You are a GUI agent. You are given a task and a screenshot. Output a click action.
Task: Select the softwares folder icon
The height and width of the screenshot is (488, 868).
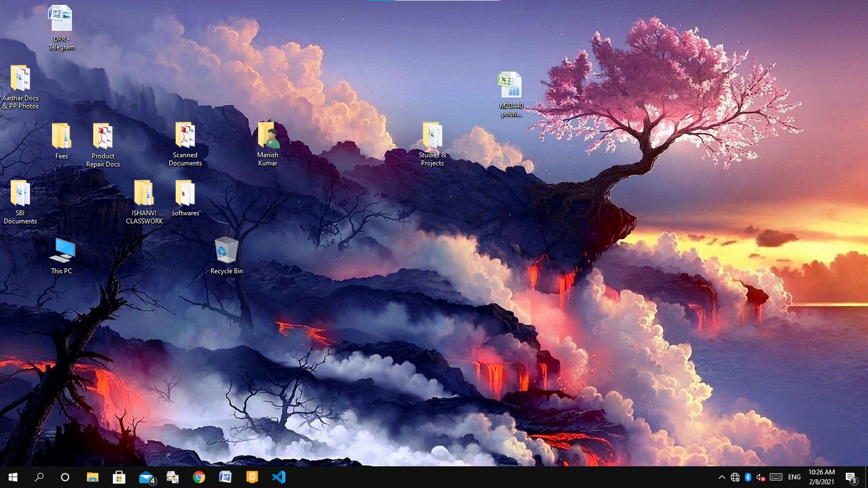pos(185,193)
